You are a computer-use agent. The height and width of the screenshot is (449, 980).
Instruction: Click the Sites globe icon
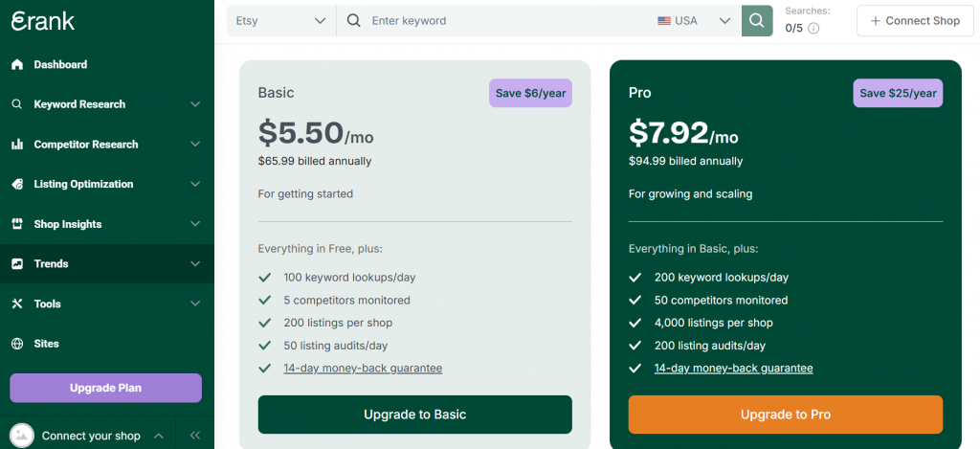(17, 344)
